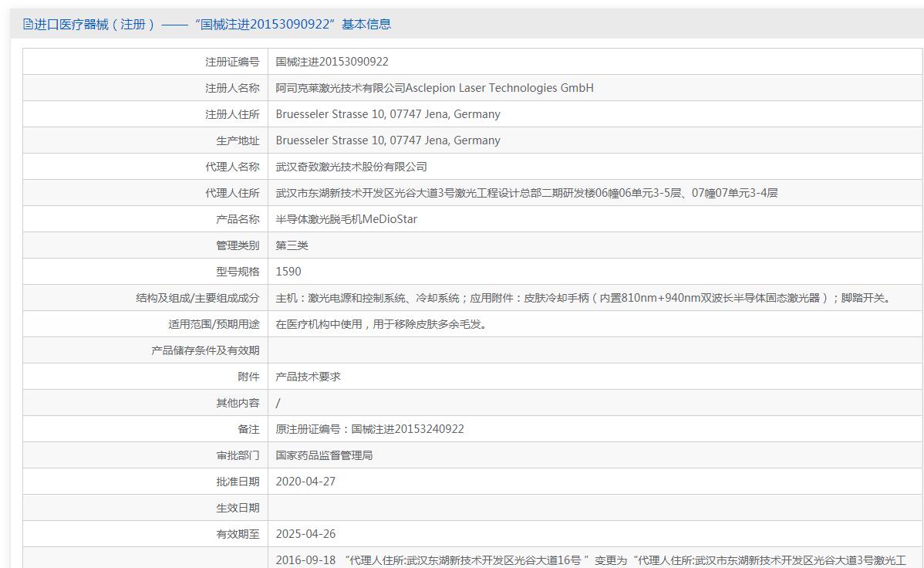Click the 代理人住所 address text

[526, 193]
